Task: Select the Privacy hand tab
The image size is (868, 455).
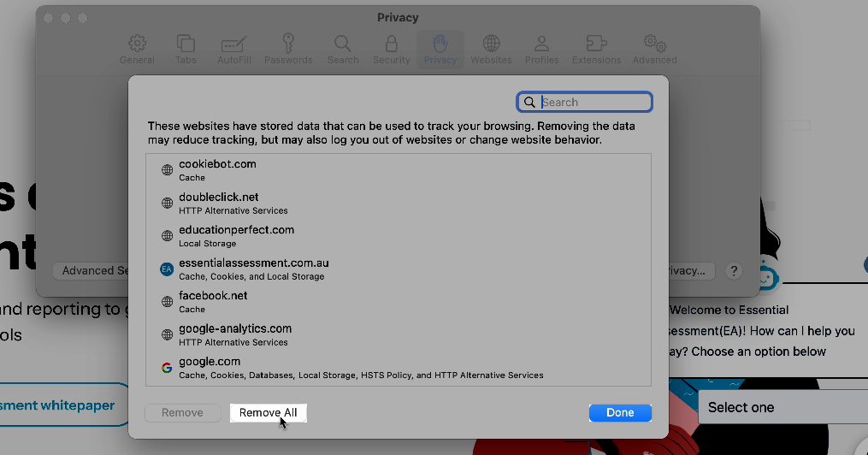Action: [x=440, y=50]
